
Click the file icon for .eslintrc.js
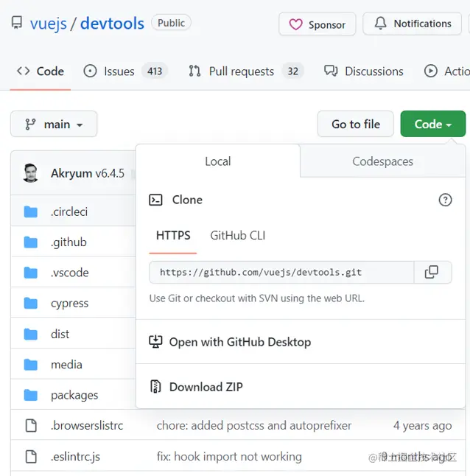31,457
